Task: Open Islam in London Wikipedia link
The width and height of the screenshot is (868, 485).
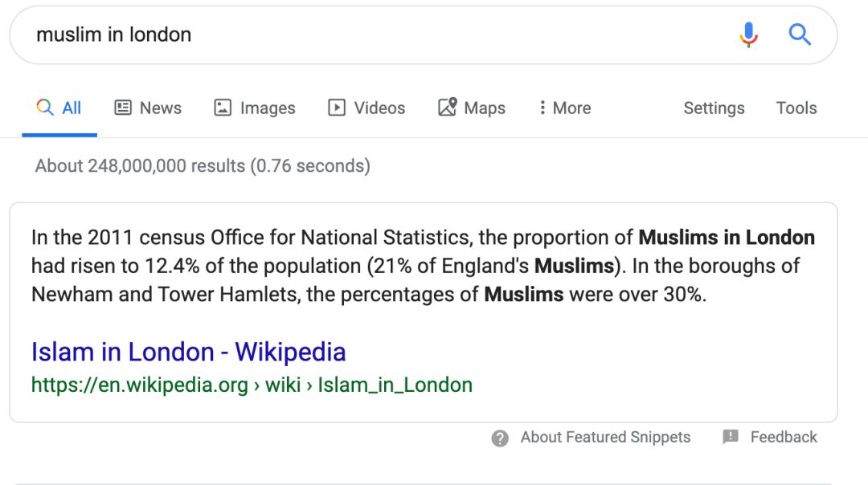Action: 188,352
